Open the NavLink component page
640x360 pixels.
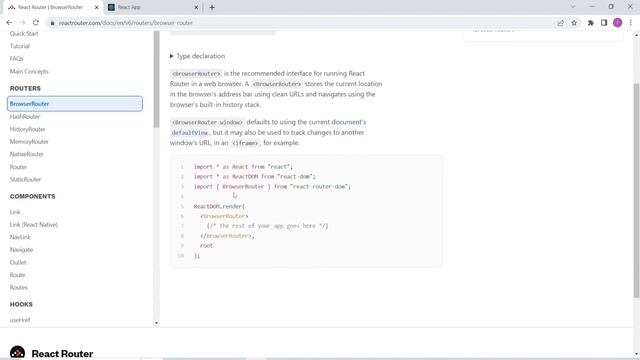pyautogui.click(x=20, y=237)
